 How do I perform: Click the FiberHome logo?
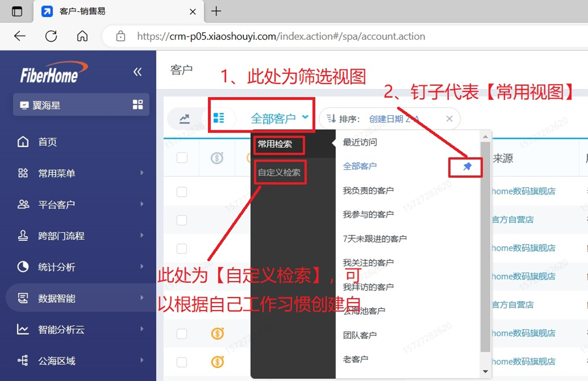54,72
